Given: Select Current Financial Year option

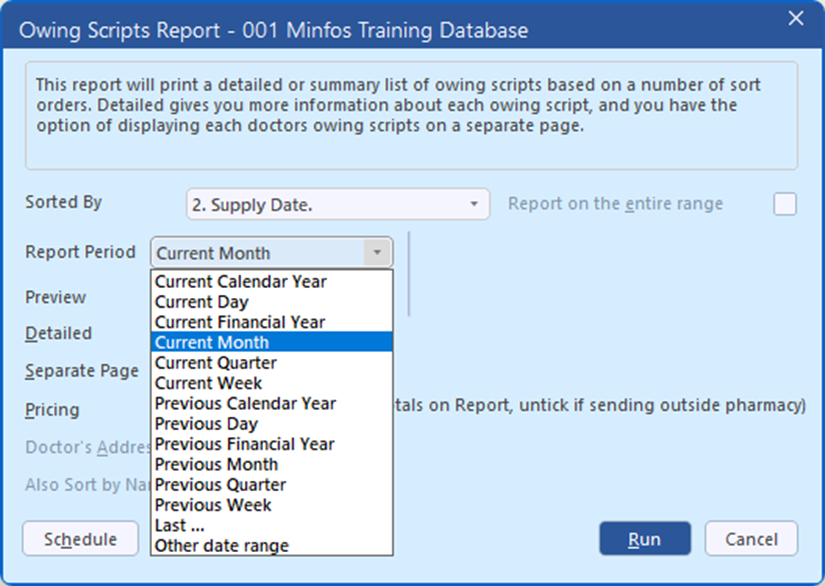Looking at the screenshot, I should coord(240,322).
